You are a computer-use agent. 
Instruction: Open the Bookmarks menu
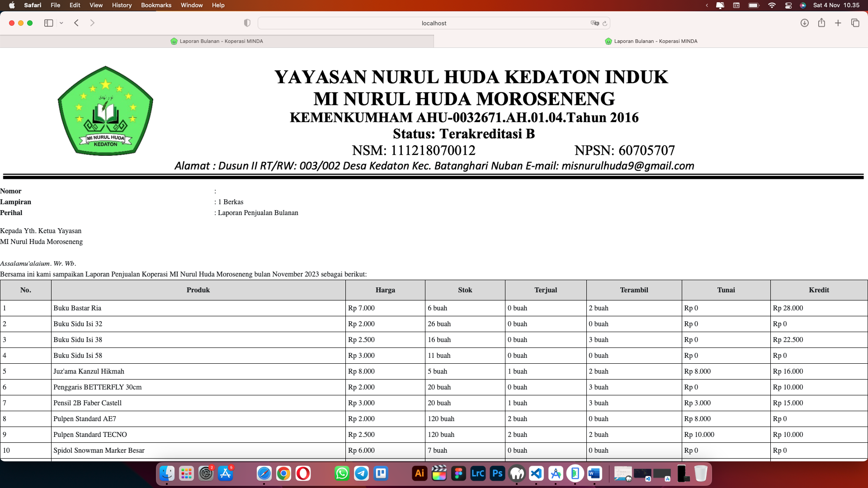156,5
